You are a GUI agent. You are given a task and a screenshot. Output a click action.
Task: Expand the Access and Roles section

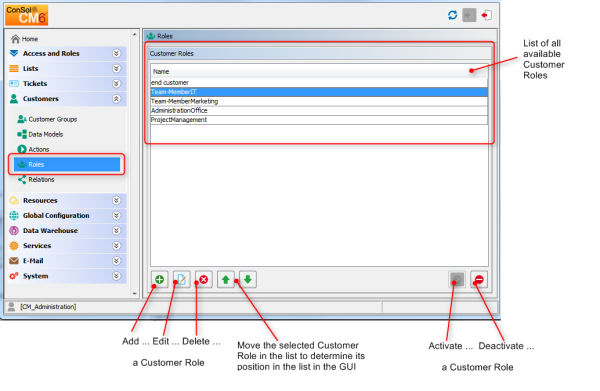coord(117,54)
